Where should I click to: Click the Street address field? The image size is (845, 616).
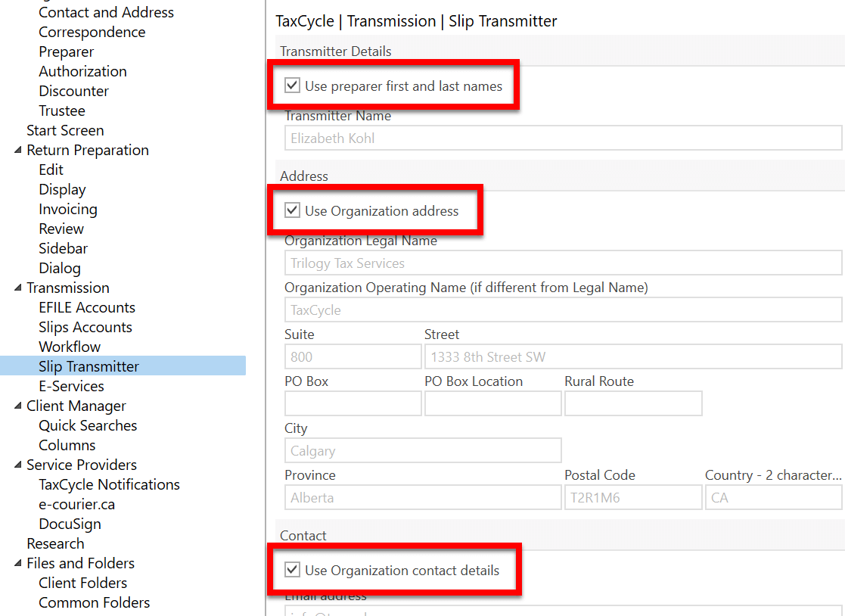[x=633, y=356]
